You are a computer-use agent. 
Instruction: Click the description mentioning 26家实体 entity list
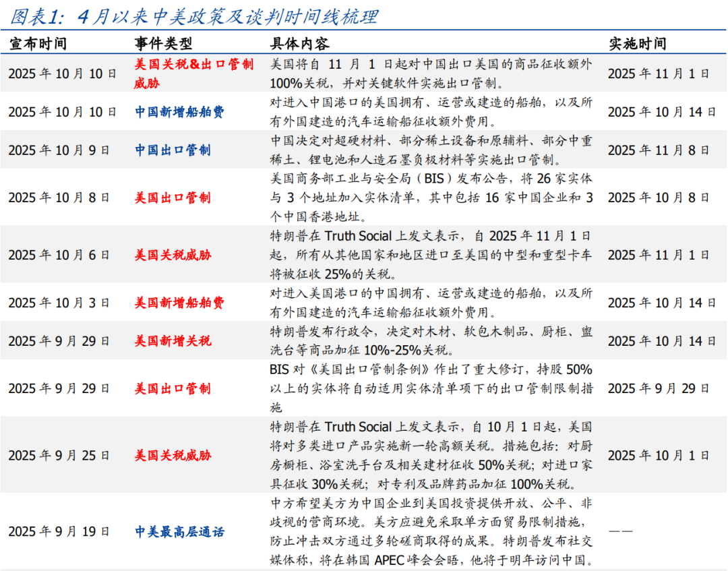431,198
